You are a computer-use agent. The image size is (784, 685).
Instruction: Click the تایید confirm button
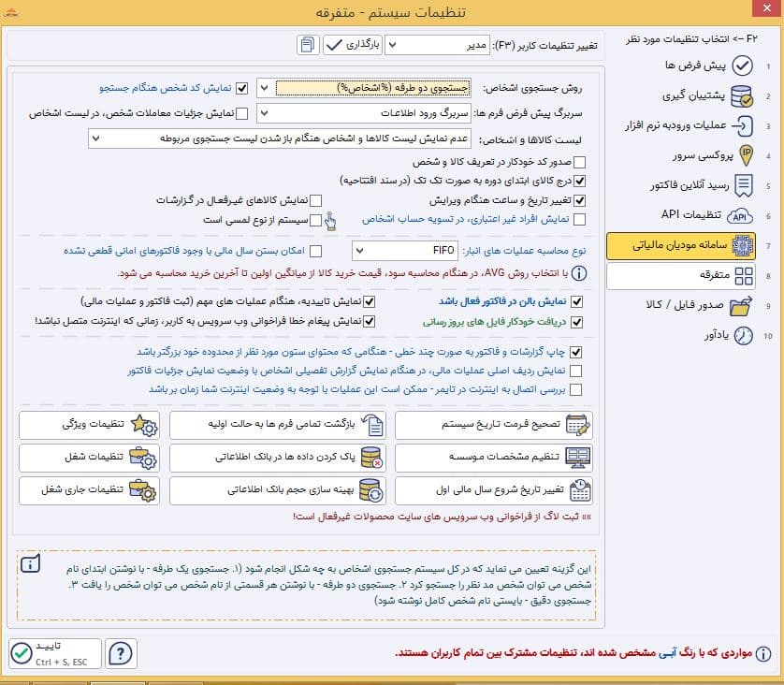(55, 653)
